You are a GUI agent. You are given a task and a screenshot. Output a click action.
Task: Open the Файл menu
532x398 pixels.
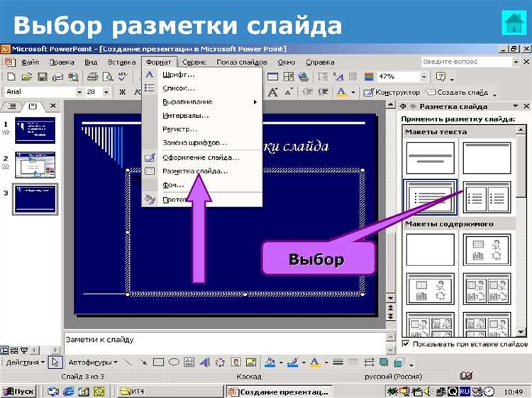pyautogui.click(x=31, y=62)
